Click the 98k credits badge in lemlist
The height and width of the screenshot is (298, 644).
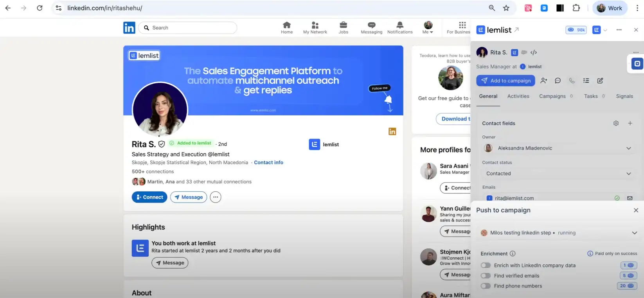click(576, 30)
